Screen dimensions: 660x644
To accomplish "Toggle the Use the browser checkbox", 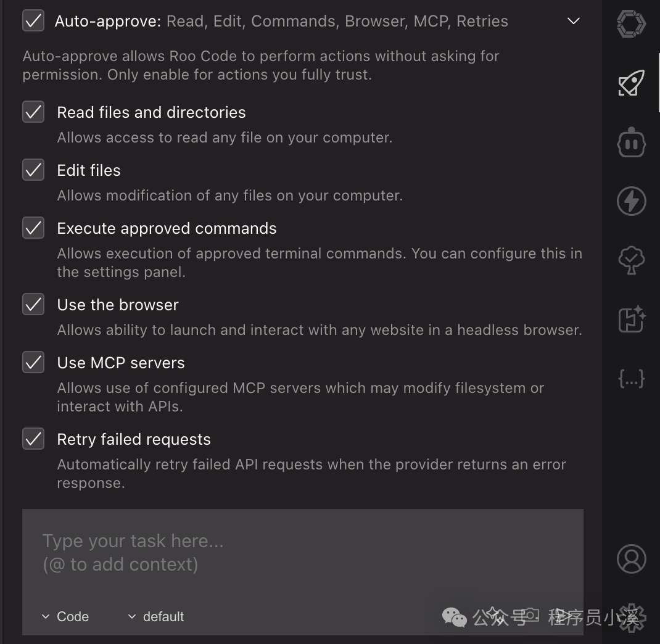I will [33, 305].
